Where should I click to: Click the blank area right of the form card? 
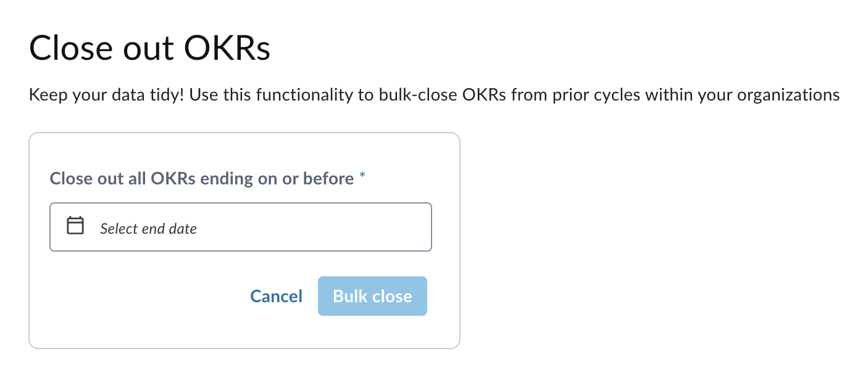(661, 241)
